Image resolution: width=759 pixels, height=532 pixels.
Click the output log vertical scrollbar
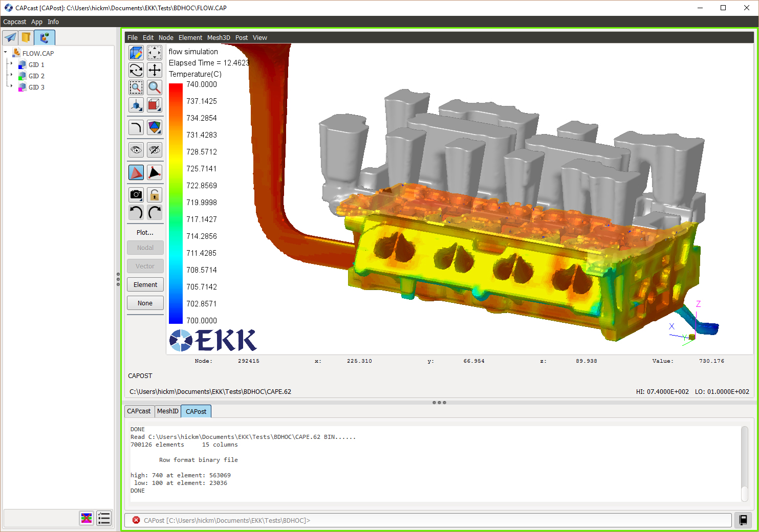745,464
